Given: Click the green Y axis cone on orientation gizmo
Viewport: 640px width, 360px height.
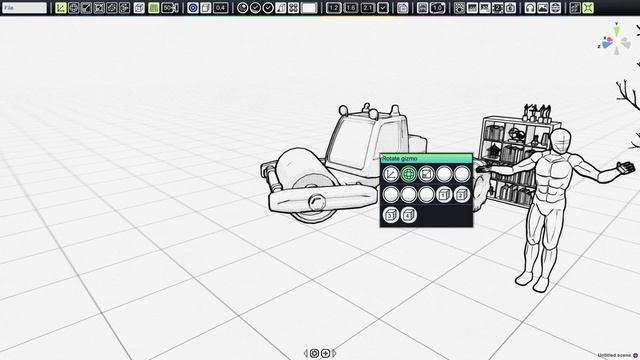Looking at the screenshot, I should (x=616, y=30).
